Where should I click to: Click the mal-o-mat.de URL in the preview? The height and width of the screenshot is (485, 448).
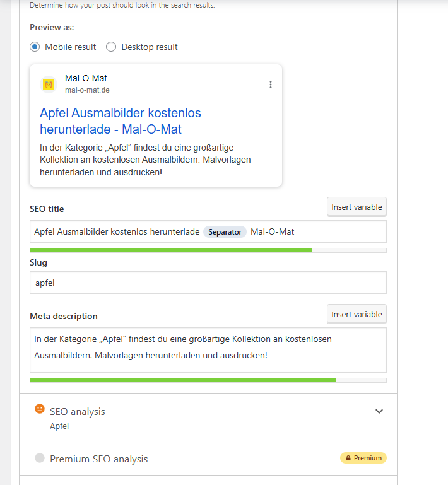(87, 90)
